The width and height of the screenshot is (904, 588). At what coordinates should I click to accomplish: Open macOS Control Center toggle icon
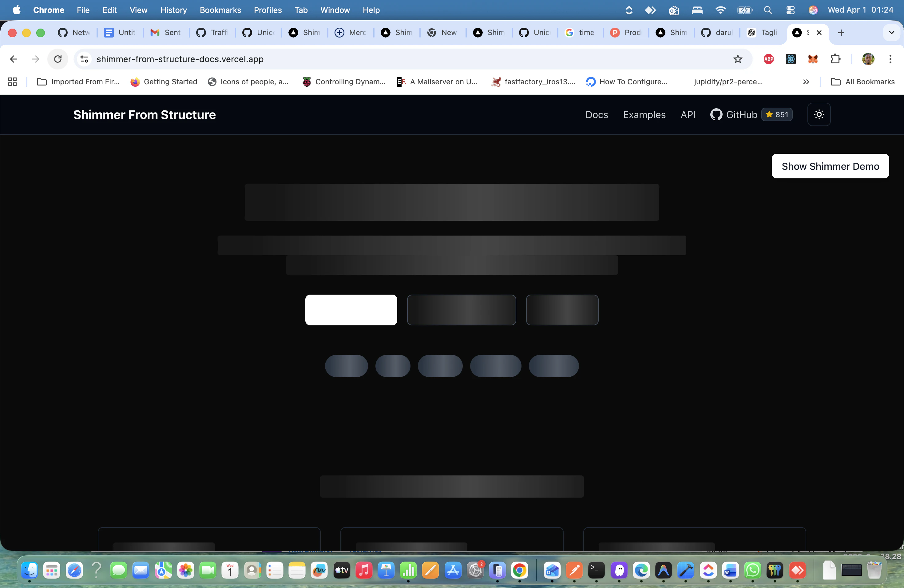790,10
